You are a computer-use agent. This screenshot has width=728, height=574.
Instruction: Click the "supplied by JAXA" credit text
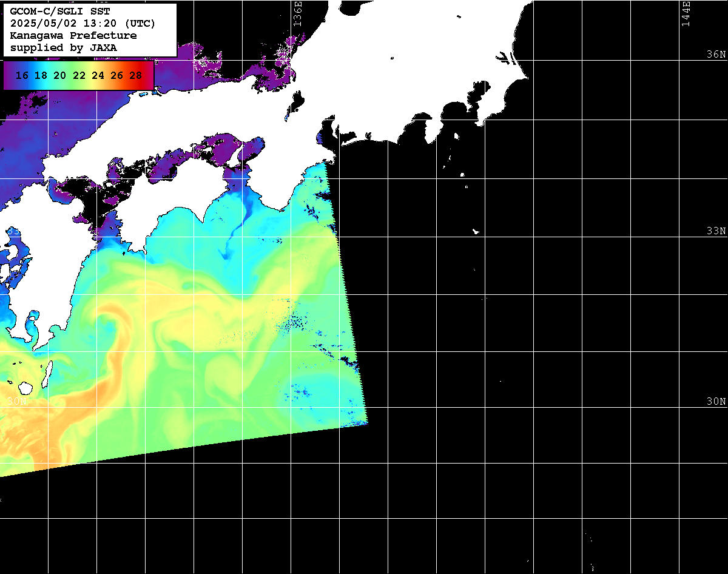pyautogui.click(x=64, y=48)
